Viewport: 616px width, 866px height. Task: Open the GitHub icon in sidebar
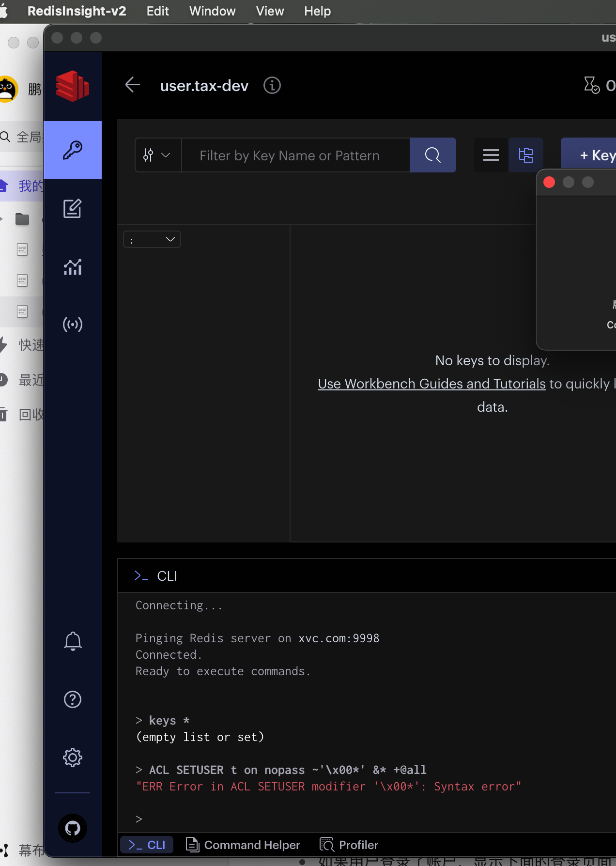(73, 828)
